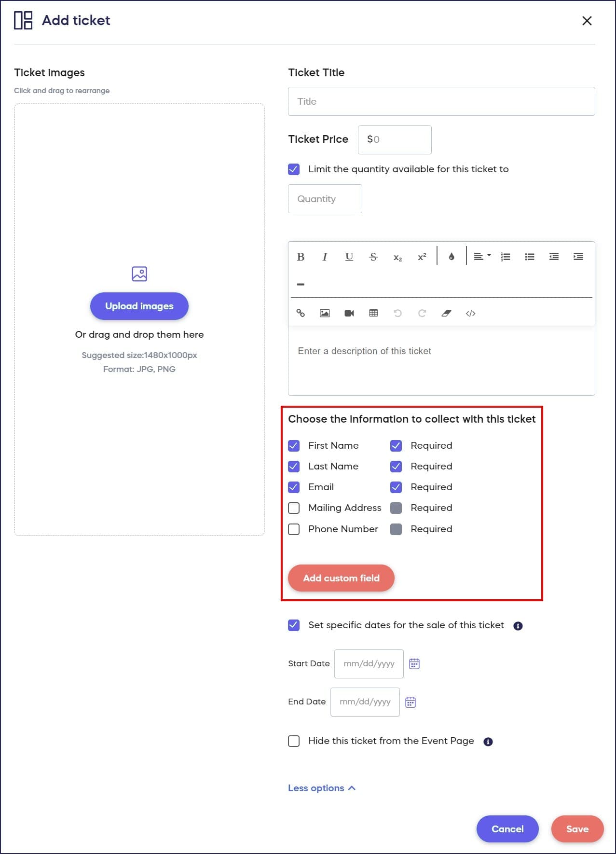Click the Add custom field button
The height and width of the screenshot is (854, 616).
[x=341, y=578]
